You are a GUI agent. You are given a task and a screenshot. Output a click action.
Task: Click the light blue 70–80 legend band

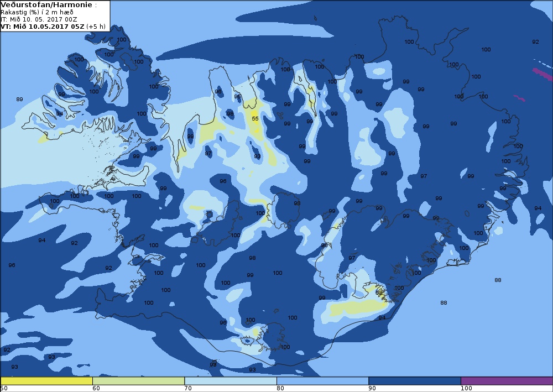point(231,381)
